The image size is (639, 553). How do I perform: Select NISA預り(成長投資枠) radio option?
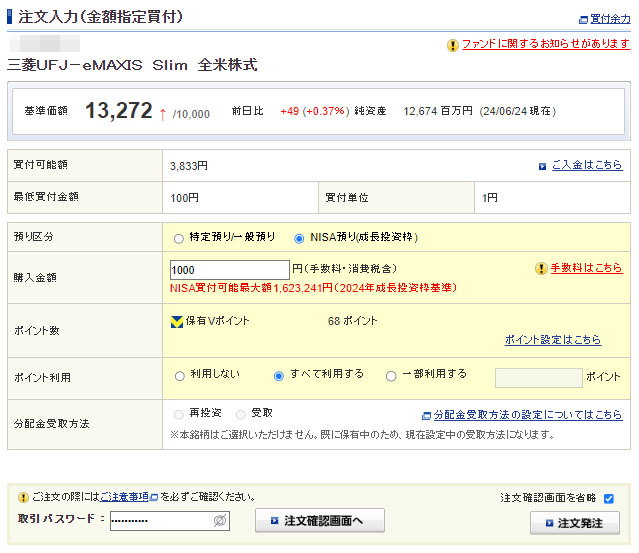pos(299,238)
